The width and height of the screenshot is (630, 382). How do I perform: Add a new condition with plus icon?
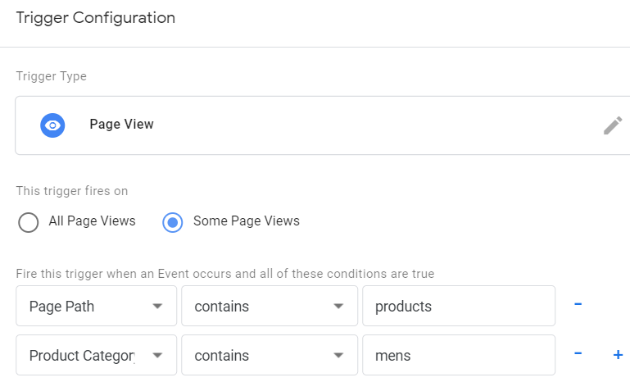(x=618, y=354)
